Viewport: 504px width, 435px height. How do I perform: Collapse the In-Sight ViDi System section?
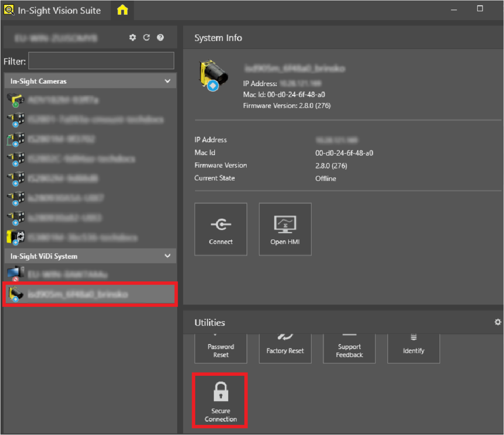point(167,256)
